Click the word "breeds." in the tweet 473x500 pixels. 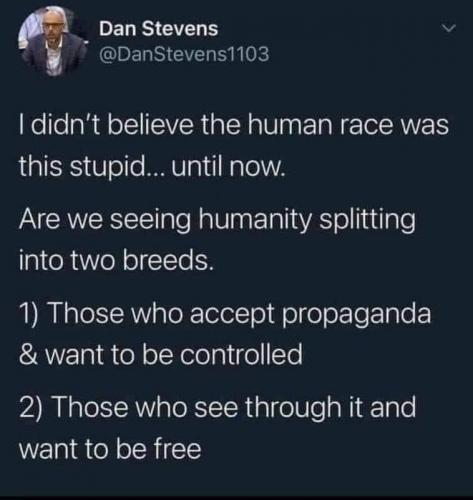click(168, 260)
